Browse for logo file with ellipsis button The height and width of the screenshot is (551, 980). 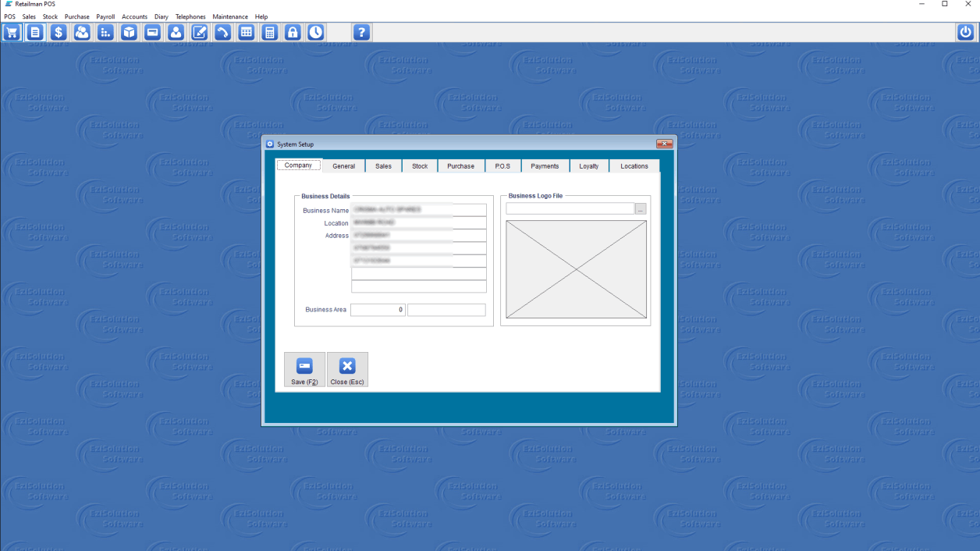pyautogui.click(x=641, y=209)
